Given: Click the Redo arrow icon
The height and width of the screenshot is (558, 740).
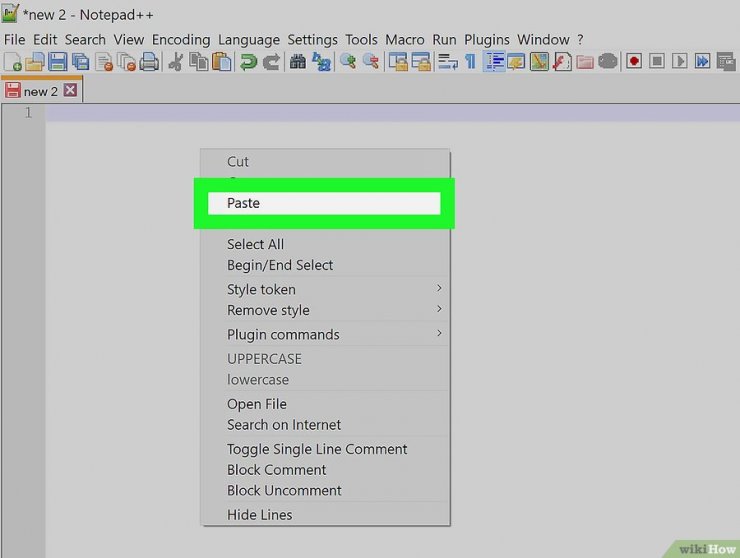Looking at the screenshot, I should click(271, 62).
